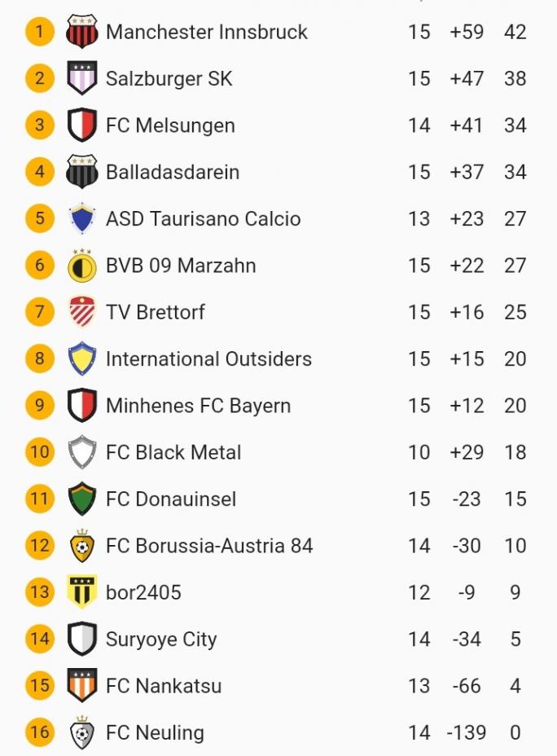Image resolution: width=557 pixels, height=756 pixels.
Task: Click FC Neuling's soccer ball crest
Action: [x=82, y=732]
